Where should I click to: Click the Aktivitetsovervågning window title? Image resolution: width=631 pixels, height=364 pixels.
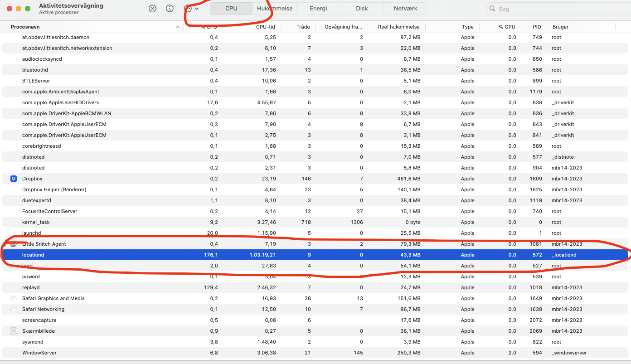pyautogui.click(x=71, y=6)
